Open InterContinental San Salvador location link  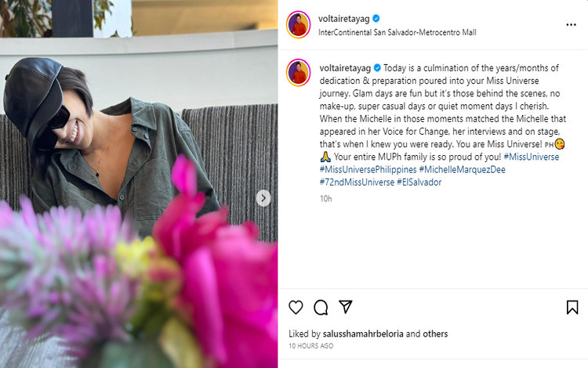click(397, 32)
